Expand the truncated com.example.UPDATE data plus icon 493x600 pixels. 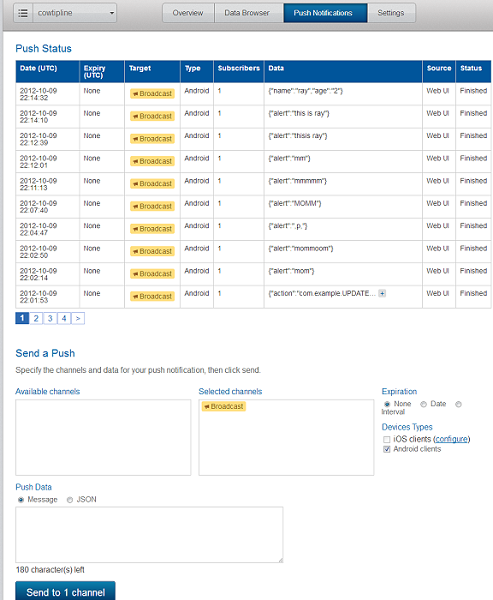(382, 293)
